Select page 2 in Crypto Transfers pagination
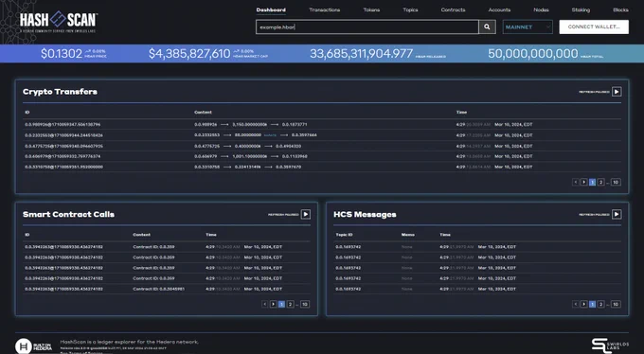Image resolution: width=644 pixels, height=354 pixels. point(600,183)
